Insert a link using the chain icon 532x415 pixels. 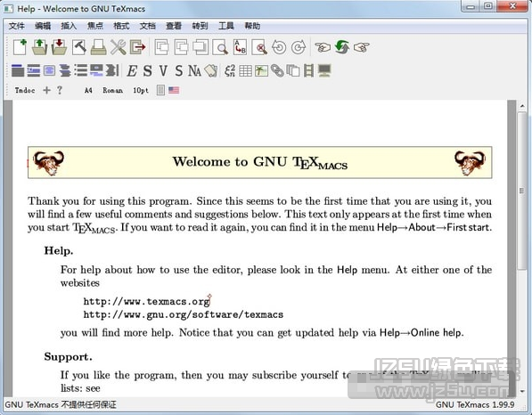tap(277, 70)
